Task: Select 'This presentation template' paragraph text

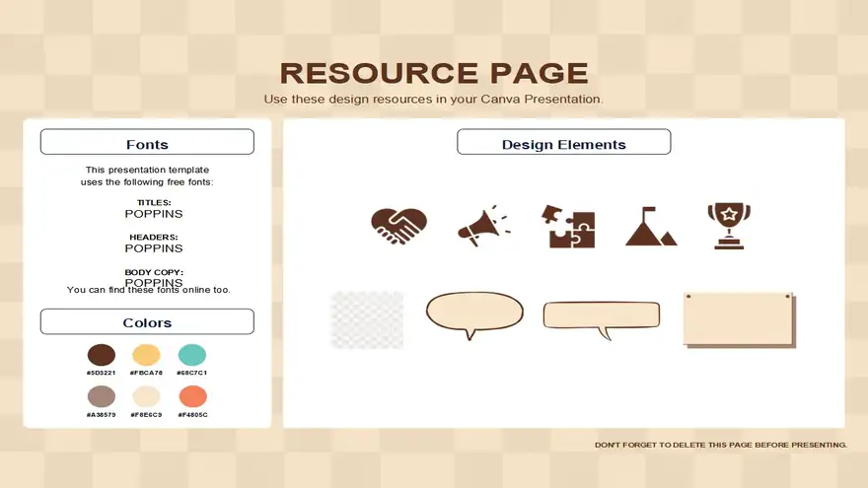Action: [147, 175]
